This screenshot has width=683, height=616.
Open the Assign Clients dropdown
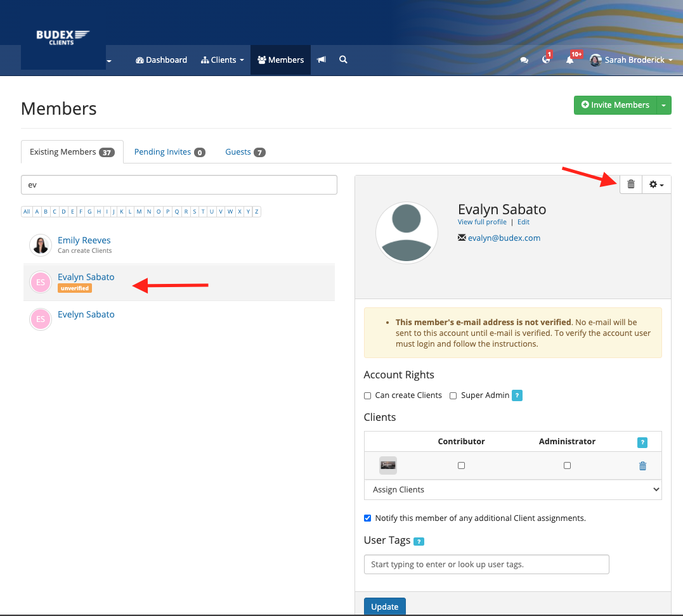point(512,489)
